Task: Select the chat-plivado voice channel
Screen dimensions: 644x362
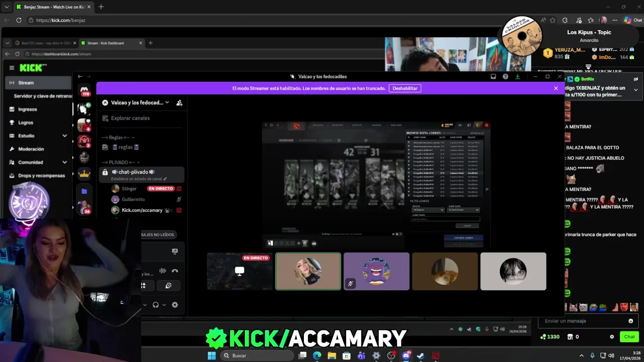Action: 142,174
